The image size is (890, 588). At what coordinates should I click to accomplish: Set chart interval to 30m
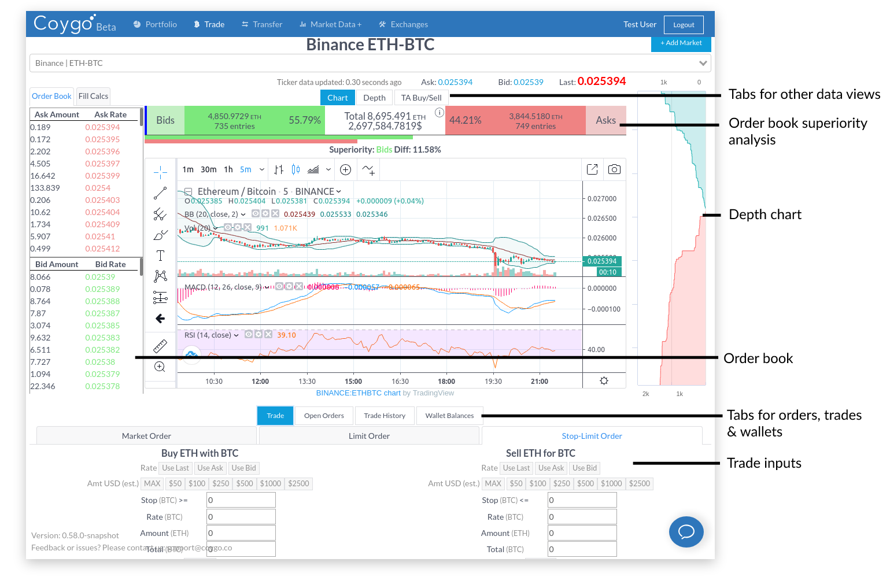[x=209, y=169]
